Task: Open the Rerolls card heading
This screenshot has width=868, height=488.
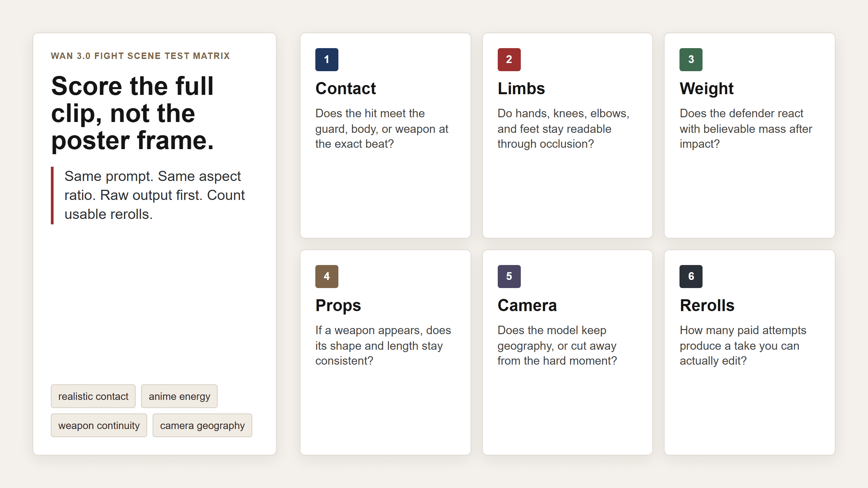Action: pyautogui.click(x=707, y=305)
